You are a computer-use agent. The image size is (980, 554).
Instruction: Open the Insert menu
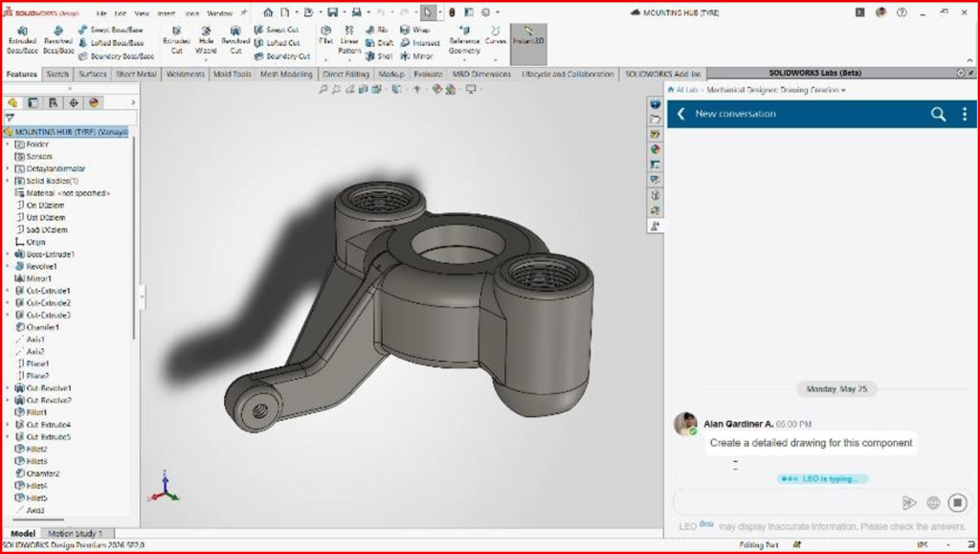pos(167,12)
